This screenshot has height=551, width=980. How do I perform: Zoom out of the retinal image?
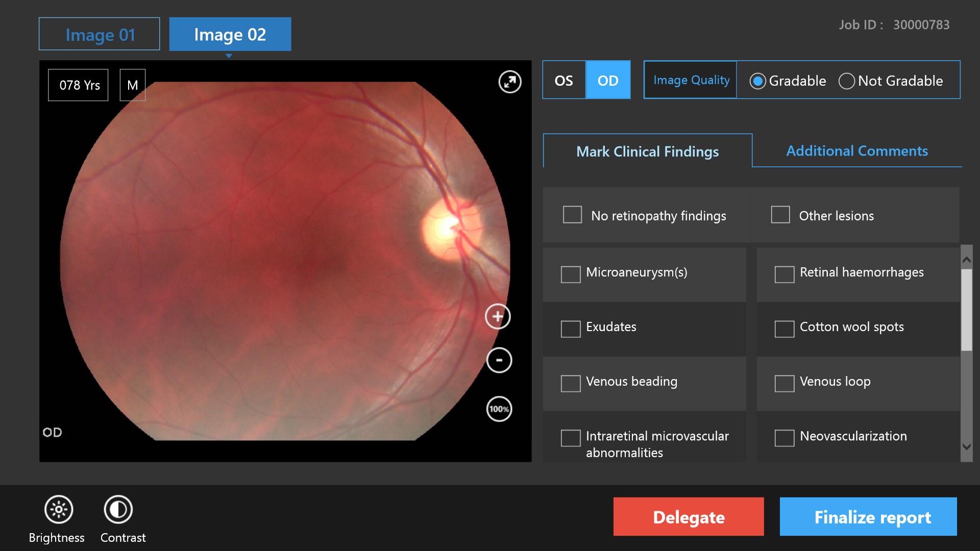click(499, 360)
